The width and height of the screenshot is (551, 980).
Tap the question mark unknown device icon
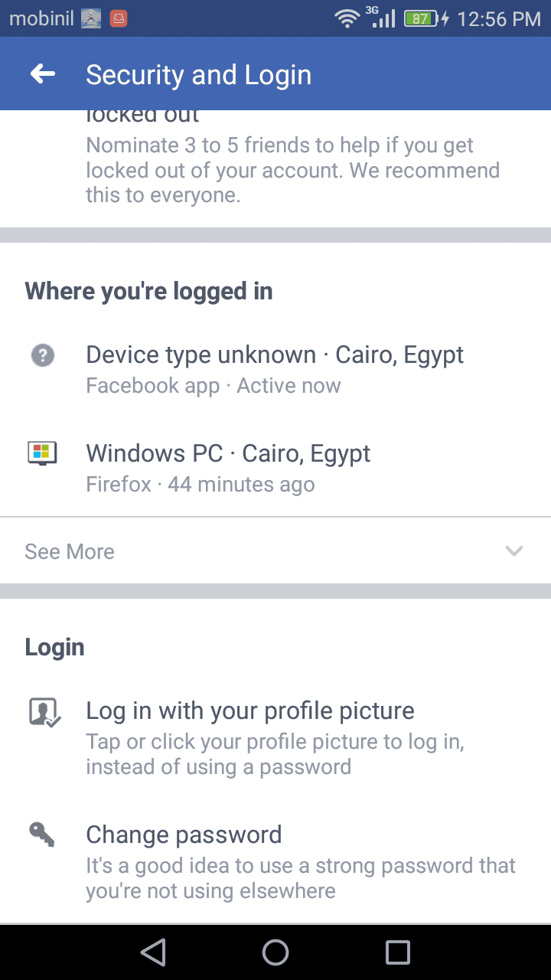[43, 355]
